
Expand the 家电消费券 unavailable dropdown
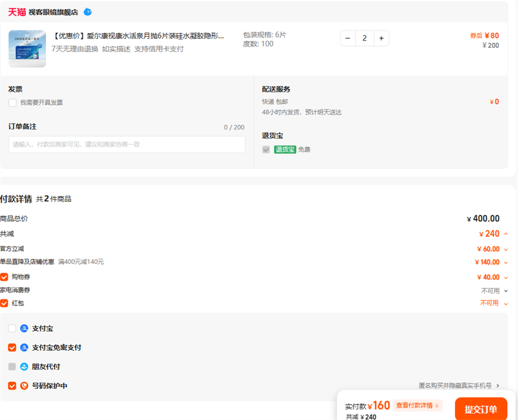point(506,291)
